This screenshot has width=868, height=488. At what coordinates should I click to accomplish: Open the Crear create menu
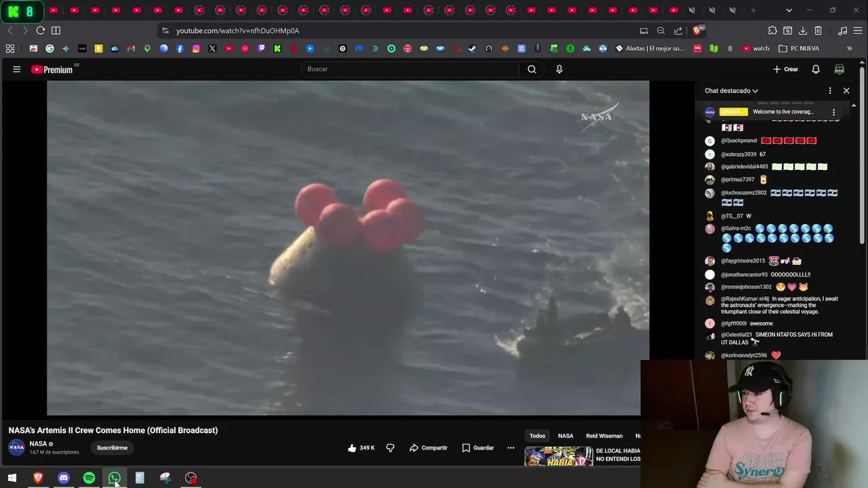click(x=786, y=69)
